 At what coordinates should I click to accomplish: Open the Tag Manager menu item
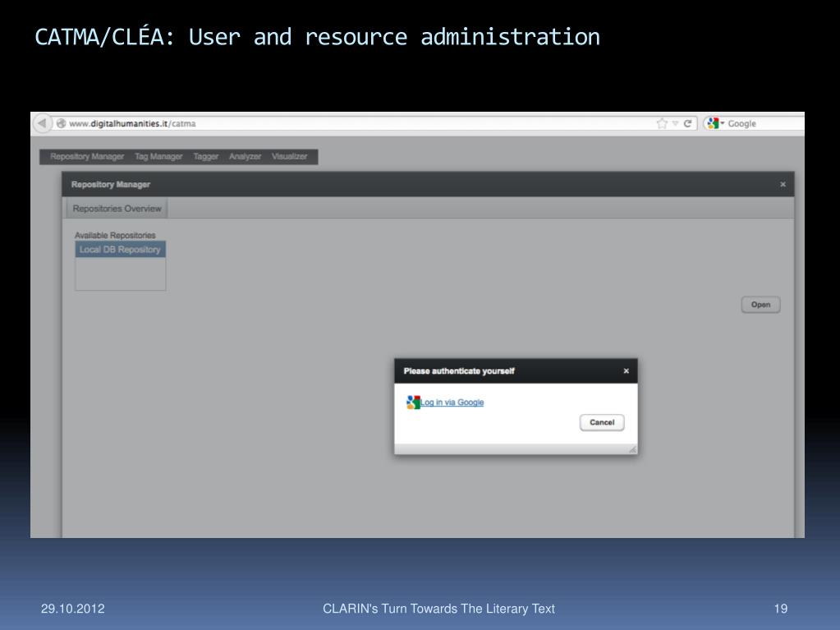(x=158, y=156)
